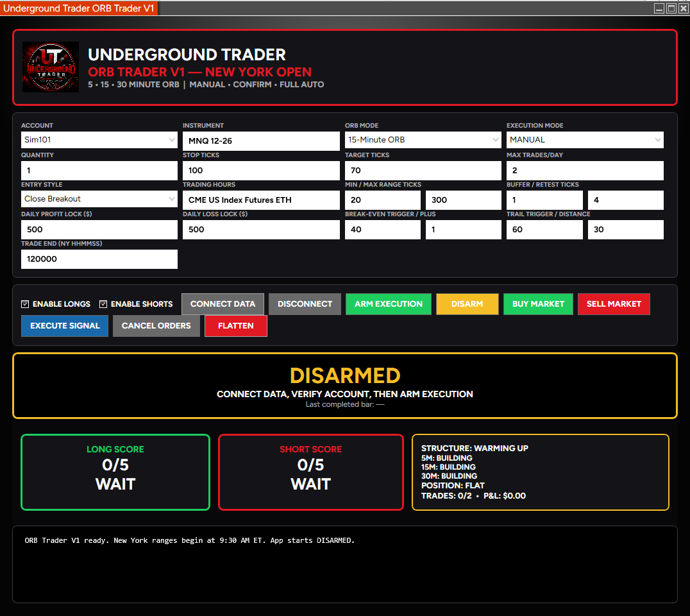Click the 'ORB TRADER V1 — NEW YORK OPEN' subtitle
The height and width of the screenshot is (616, 690).
click(x=200, y=72)
